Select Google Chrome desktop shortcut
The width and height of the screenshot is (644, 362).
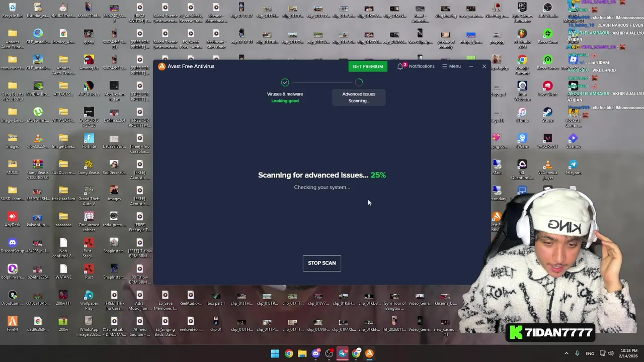point(522,65)
